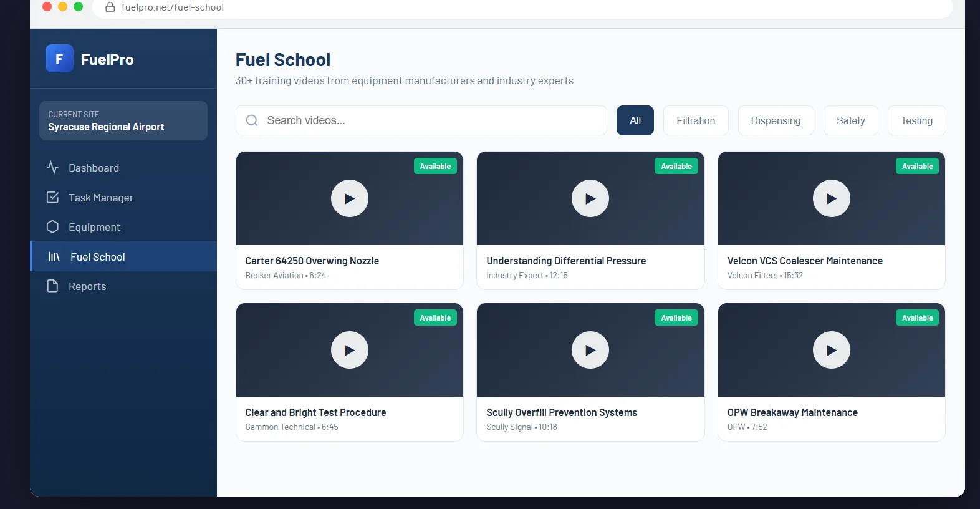980x509 pixels.
Task: Switch to the Safety filter
Action: coord(850,120)
